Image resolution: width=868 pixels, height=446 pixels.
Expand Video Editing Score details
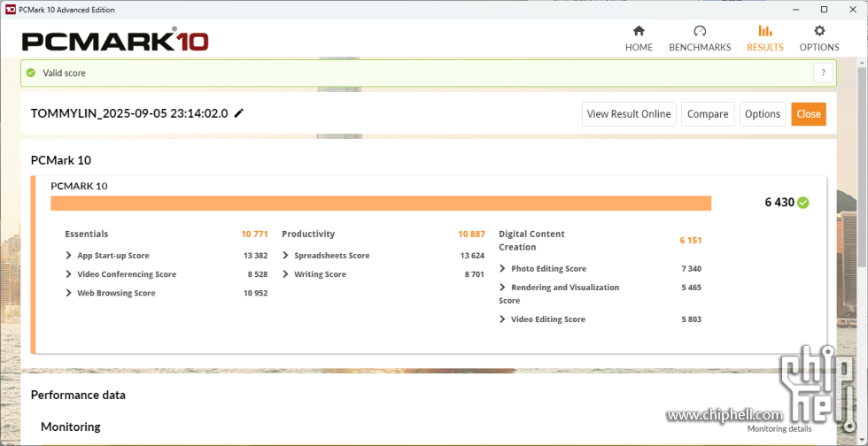[x=503, y=319]
